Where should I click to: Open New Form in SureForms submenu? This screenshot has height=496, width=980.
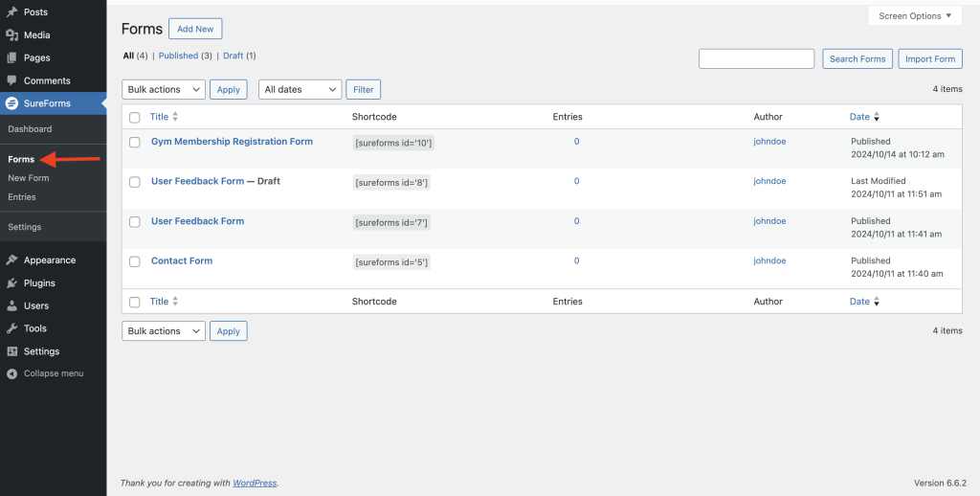pyautogui.click(x=29, y=178)
